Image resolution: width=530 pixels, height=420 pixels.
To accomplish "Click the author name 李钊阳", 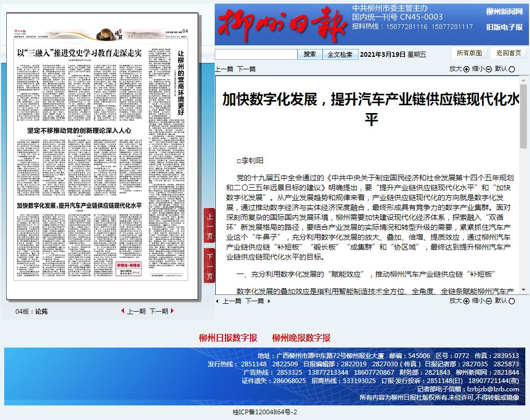I will click(252, 161).
